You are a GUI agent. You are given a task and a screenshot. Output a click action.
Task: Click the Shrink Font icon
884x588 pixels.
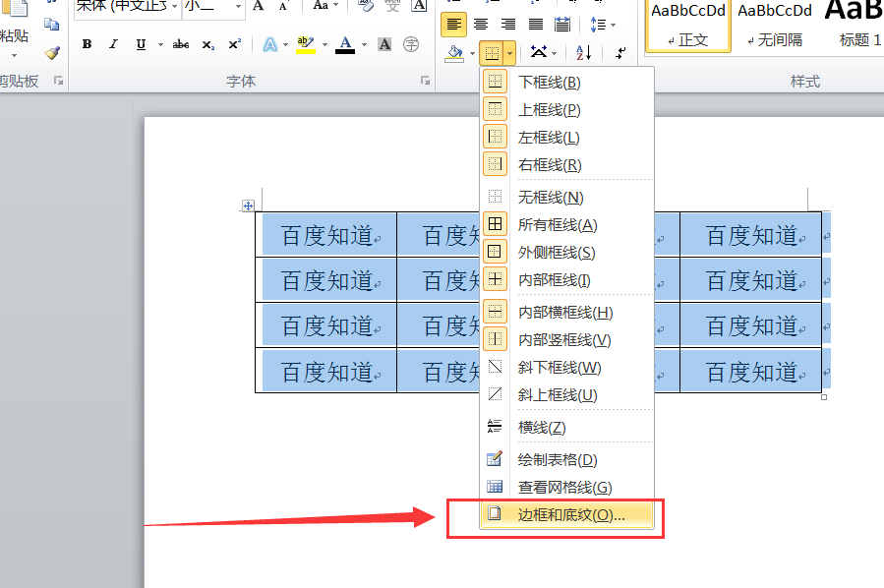(x=283, y=6)
